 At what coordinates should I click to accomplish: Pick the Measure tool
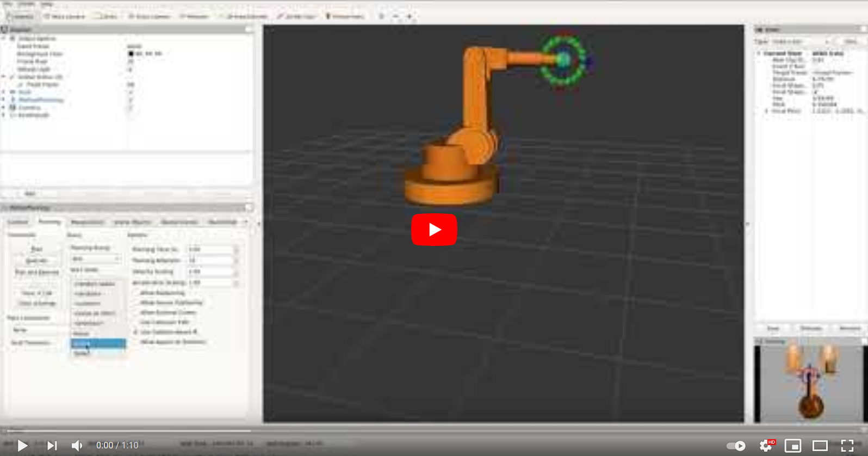point(194,16)
